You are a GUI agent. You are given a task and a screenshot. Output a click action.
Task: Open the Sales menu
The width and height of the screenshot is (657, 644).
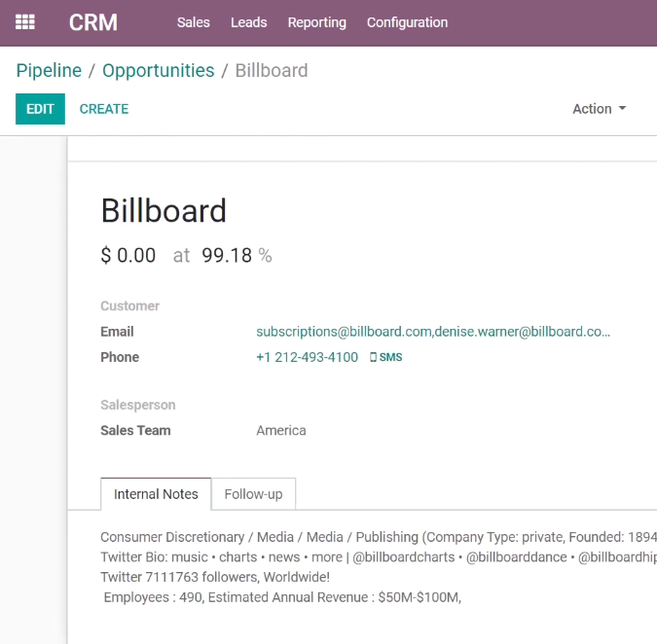tap(193, 22)
